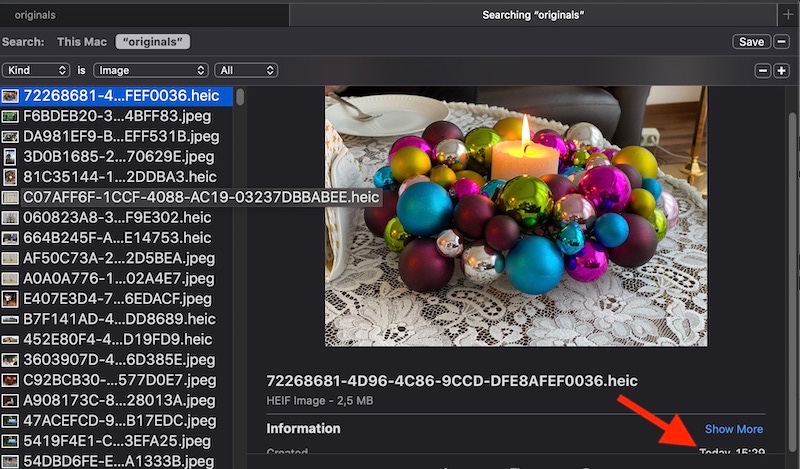The image size is (800, 469).
Task: Add a new Finder tab with plus
Action: (788, 15)
